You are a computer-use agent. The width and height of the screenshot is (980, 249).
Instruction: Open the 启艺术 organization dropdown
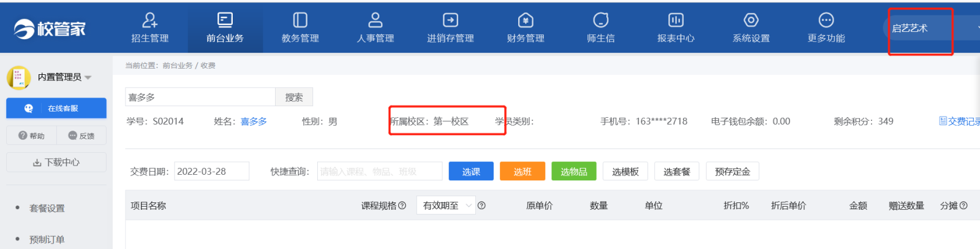pos(931,28)
